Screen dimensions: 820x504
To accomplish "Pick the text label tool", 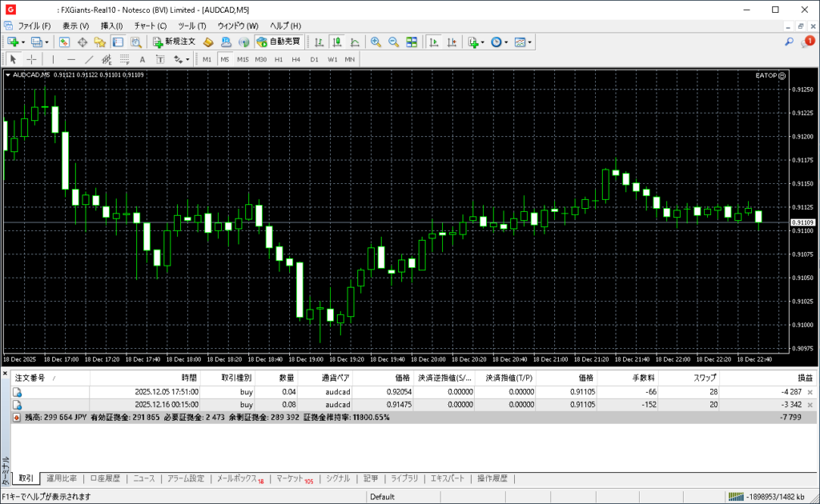I will [143, 59].
